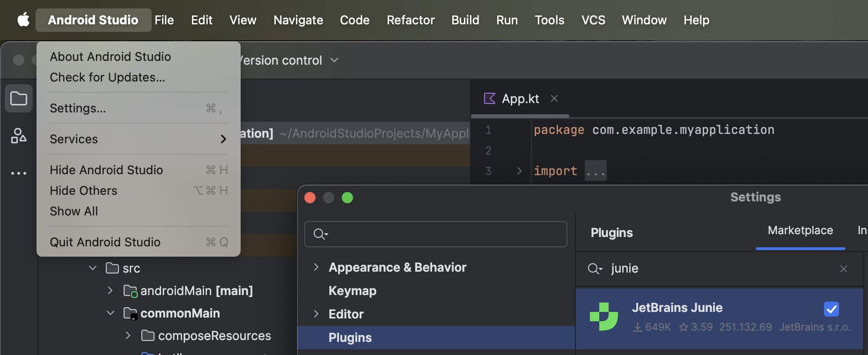Click the Kotlin file icon on App.kt tab
The height and width of the screenshot is (355, 868).
tap(490, 98)
